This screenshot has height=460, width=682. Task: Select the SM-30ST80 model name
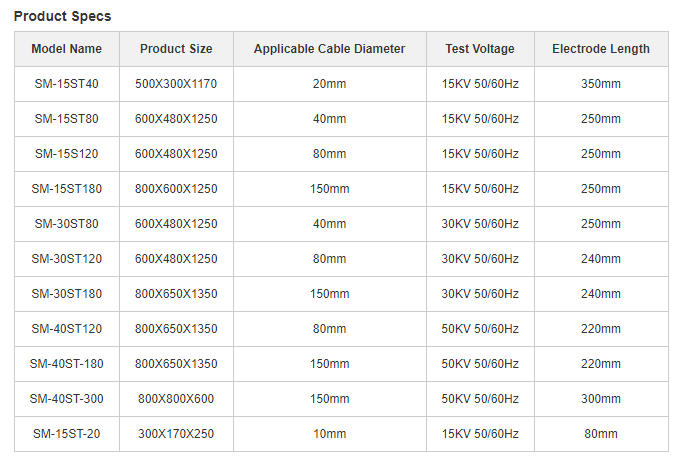coord(67,223)
